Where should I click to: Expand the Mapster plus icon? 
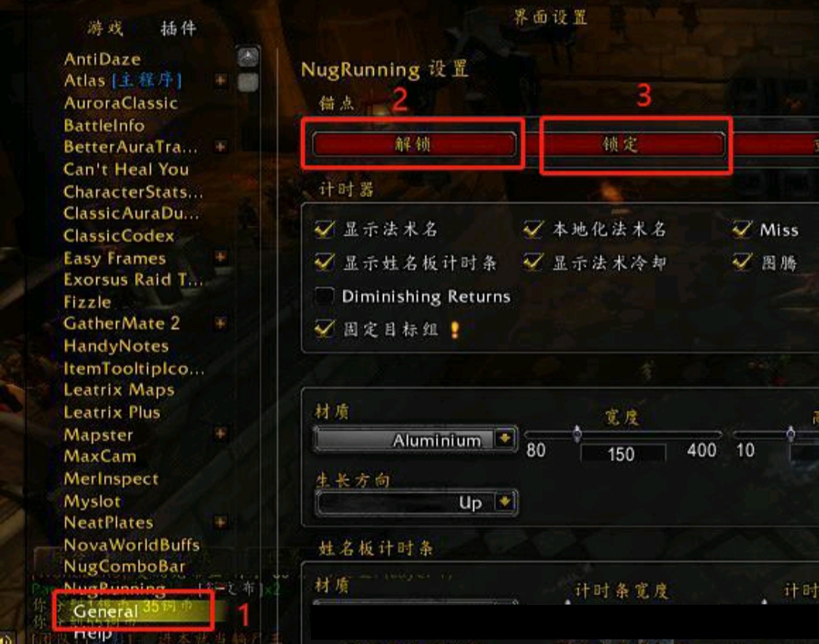coord(221,434)
